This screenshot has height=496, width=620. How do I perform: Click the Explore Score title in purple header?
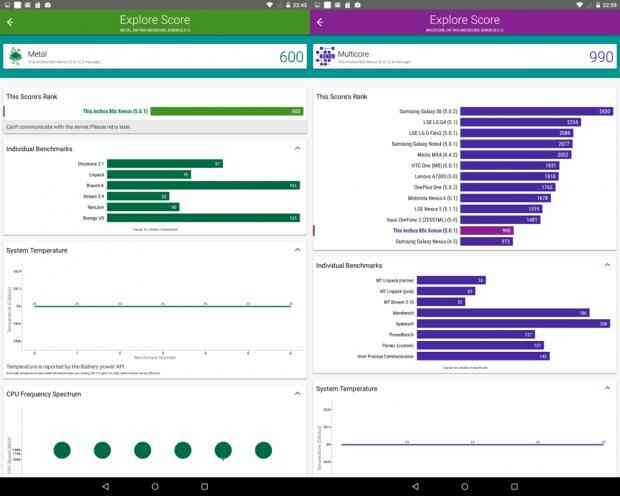465,20
